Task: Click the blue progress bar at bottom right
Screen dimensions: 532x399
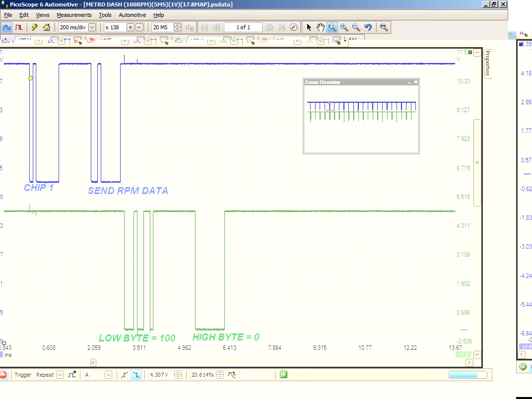Action: tap(467, 375)
